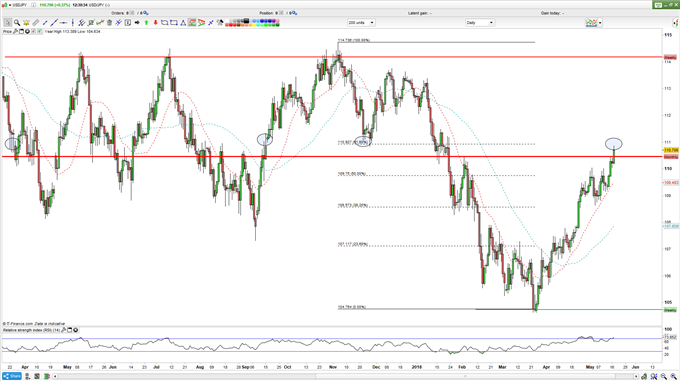
Task: Open the chart style icon button
Action: pos(592,23)
